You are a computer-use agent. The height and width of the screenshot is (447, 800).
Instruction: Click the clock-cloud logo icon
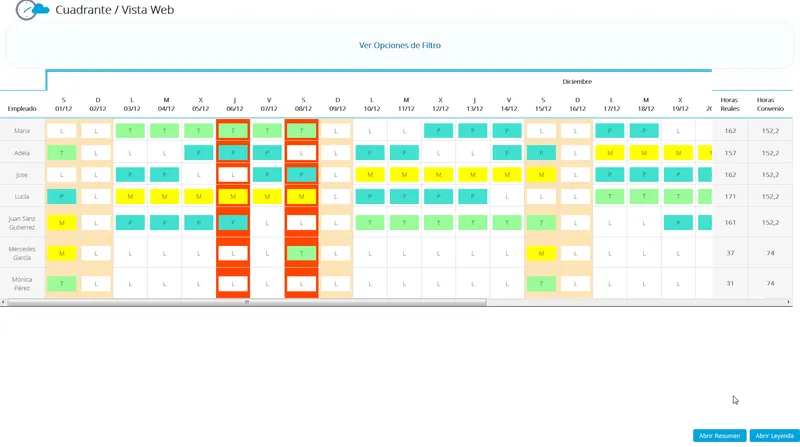click(32, 10)
